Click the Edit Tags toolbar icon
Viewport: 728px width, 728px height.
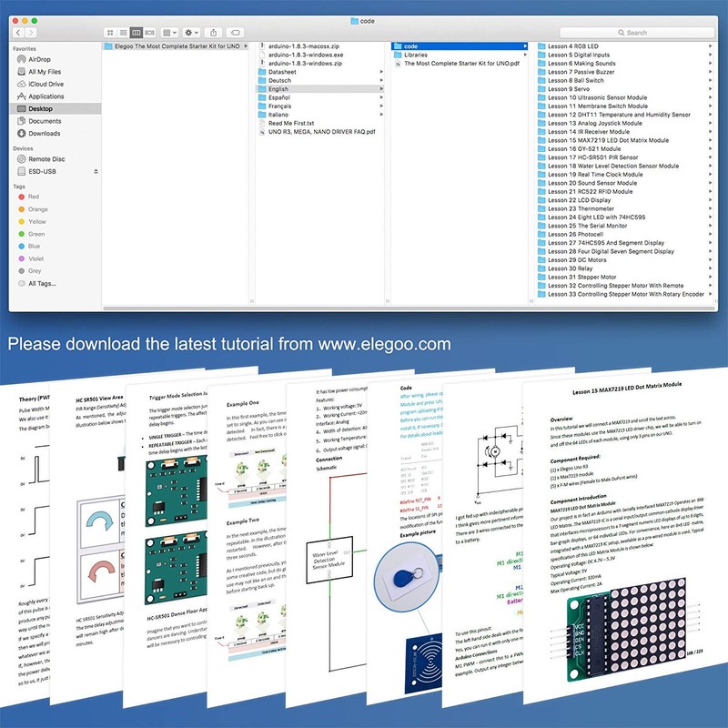(x=235, y=32)
